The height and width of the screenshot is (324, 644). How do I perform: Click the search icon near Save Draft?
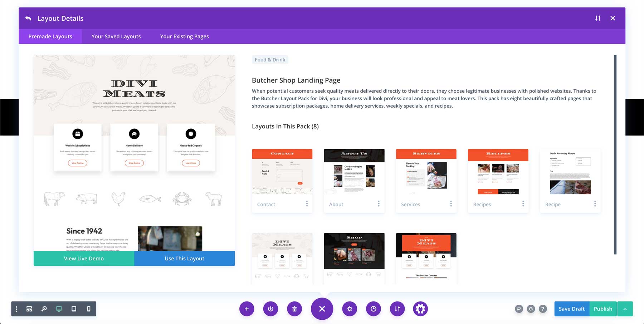(x=519, y=309)
